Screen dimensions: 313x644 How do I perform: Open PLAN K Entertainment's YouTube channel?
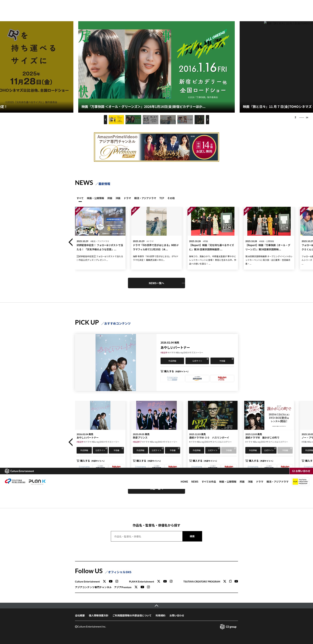pos(165,581)
